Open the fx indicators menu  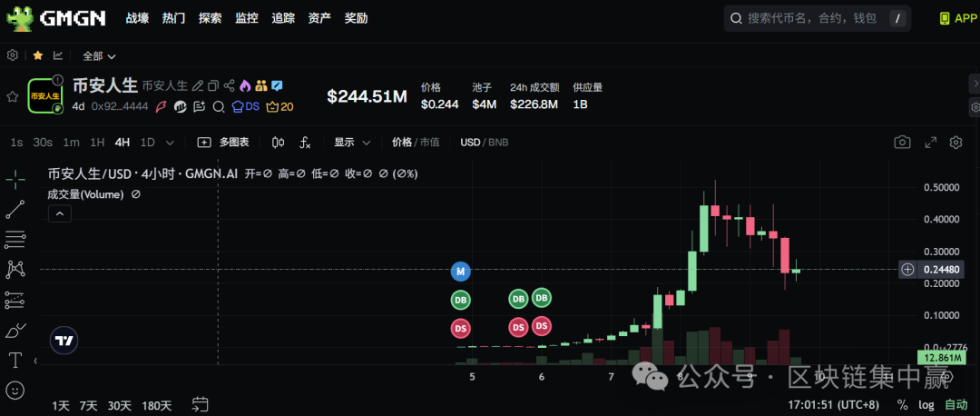305,143
